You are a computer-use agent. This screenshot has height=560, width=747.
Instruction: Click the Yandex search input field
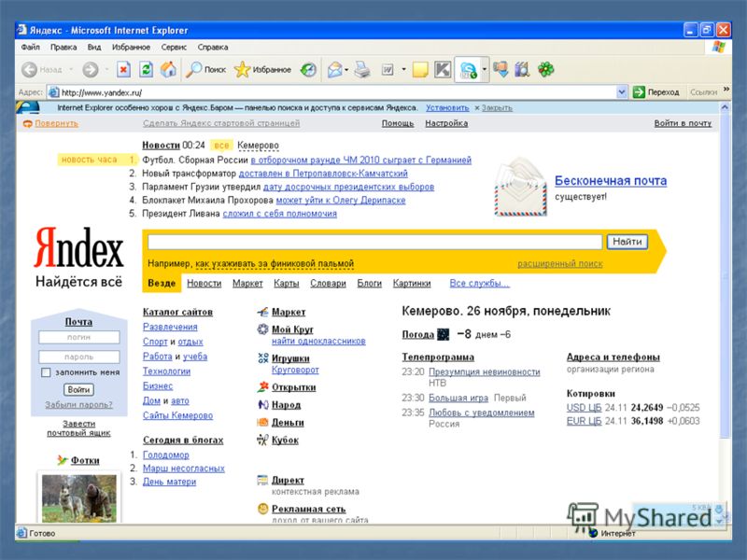(375, 242)
